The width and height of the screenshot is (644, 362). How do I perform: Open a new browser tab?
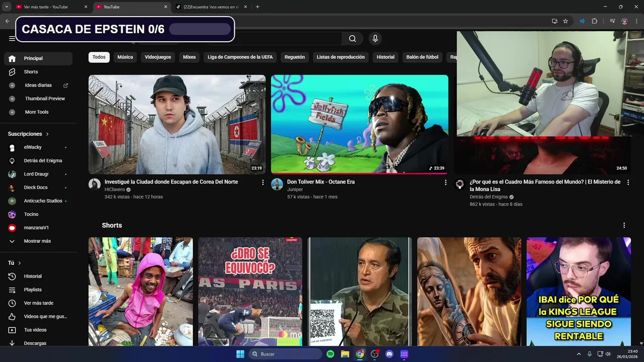(x=258, y=7)
